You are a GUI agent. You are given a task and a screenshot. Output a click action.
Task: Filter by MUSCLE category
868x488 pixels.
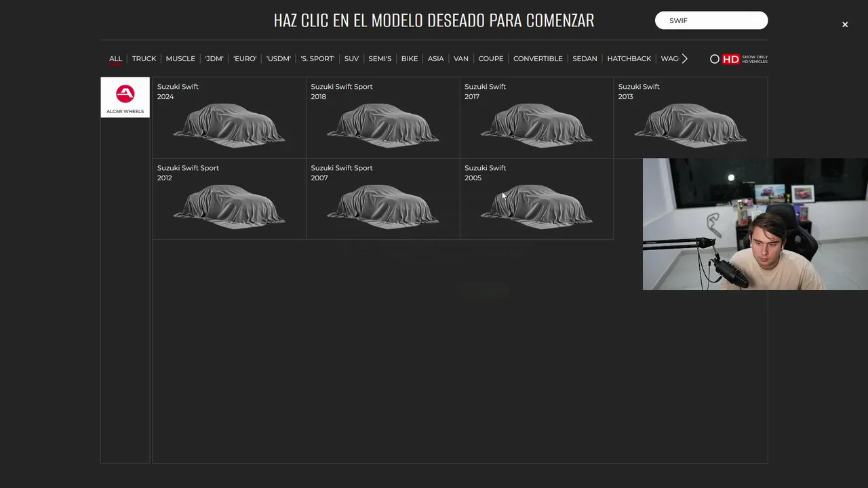[180, 59]
